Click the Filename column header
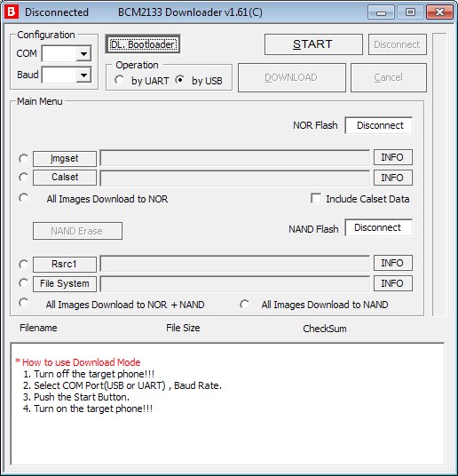This screenshot has height=476, width=458. point(38,328)
